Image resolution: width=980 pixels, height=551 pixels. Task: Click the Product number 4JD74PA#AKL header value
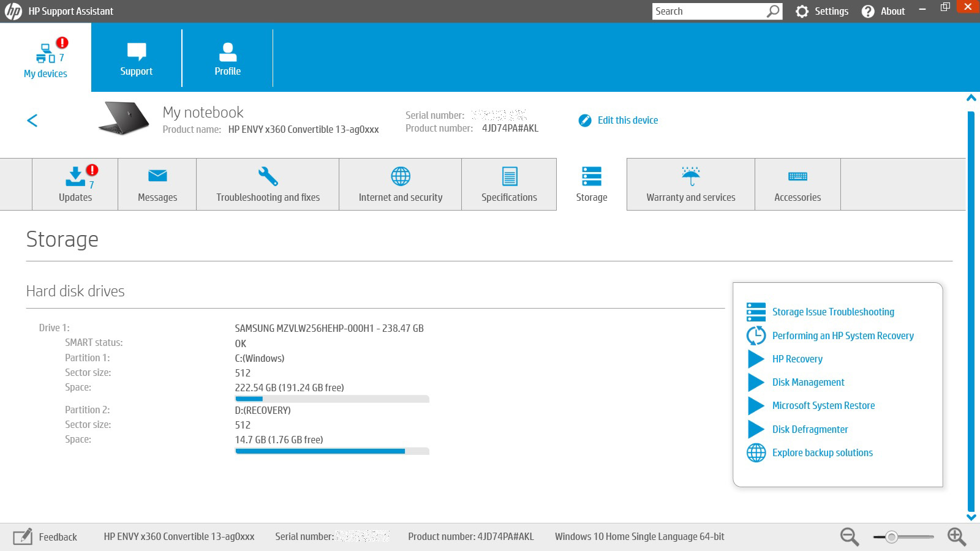[x=510, y=128]
